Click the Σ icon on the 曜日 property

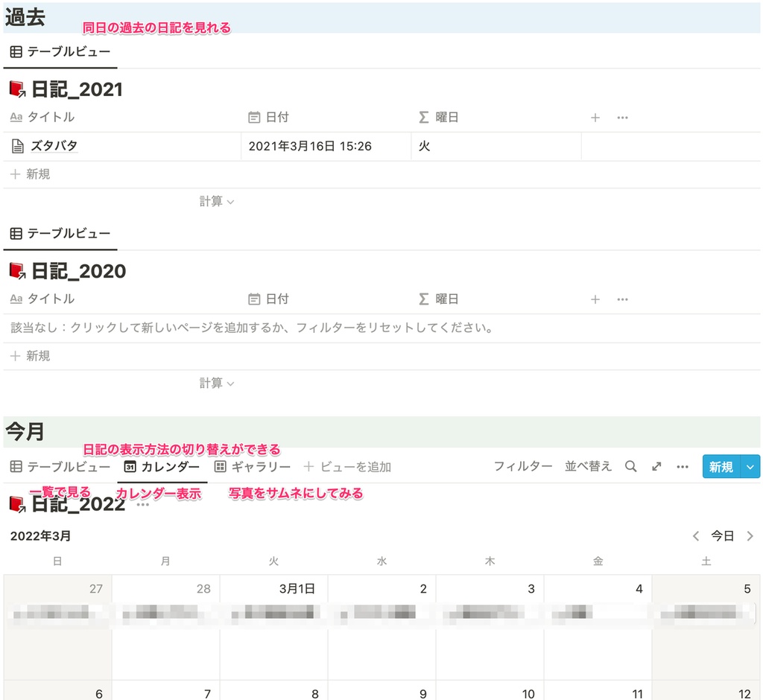pos(423,117)
